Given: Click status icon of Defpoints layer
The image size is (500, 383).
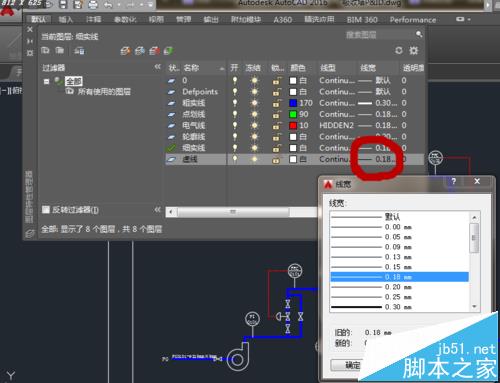Looking at the screenshot, I should point(171,92).
